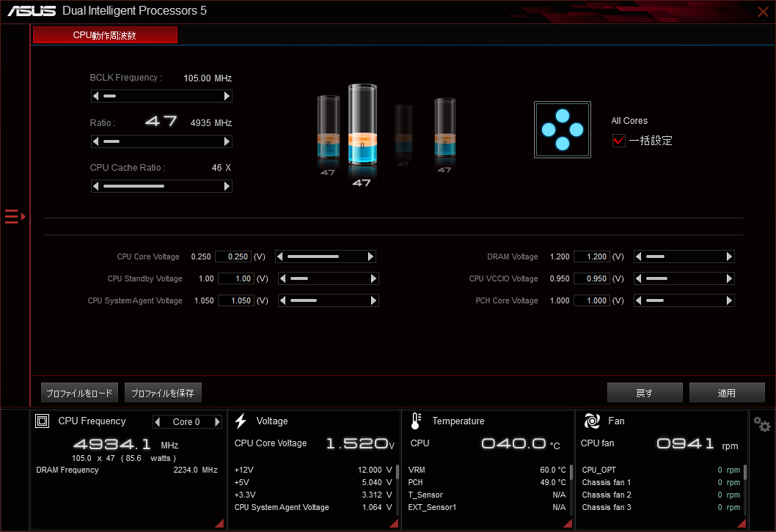
Task: Click the DRAM Voltage input field
Action: [591, 257]
